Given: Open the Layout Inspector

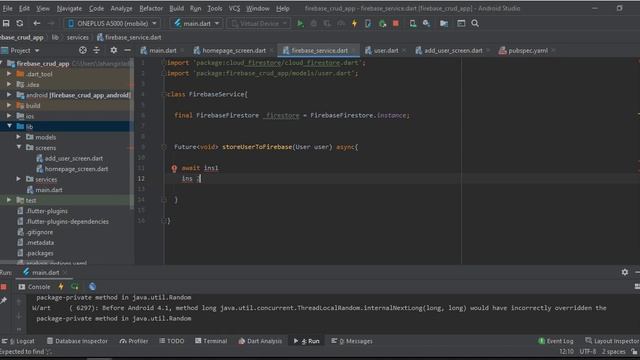Looking at the screenshot, I should [x=612, y=341].
